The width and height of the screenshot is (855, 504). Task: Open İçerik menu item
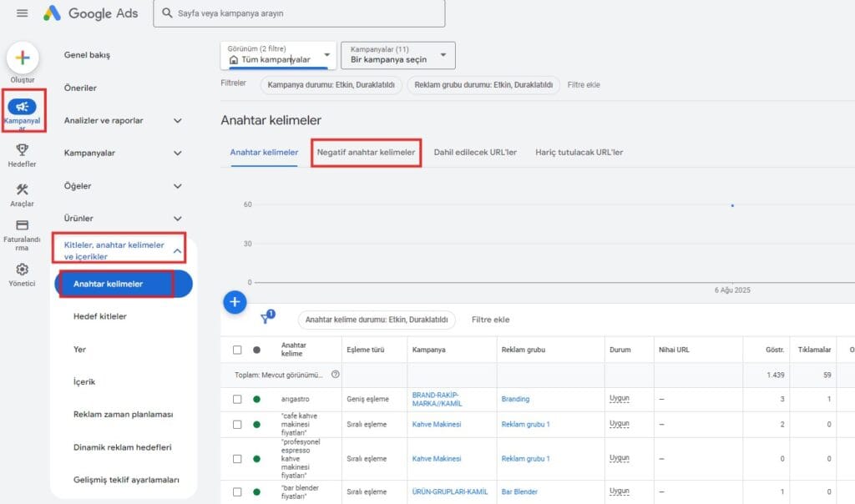pyautogui.click(x=84, y=382)
